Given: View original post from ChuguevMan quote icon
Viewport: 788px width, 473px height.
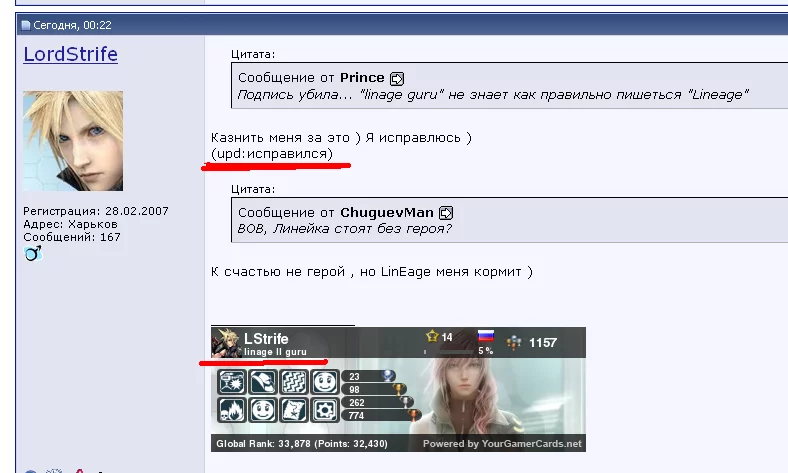Looking at the screenshot, I should [446, 213].
